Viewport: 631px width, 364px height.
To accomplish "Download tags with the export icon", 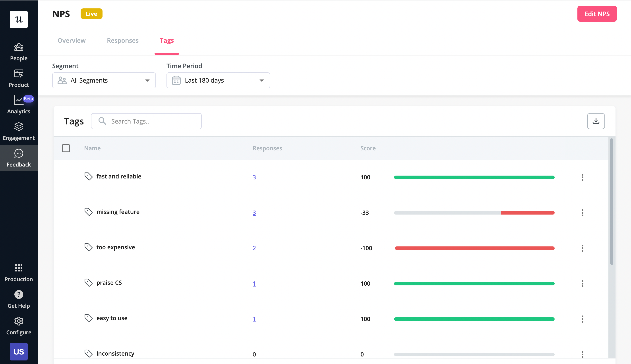I will pyautogui.click(x=596, y=121).
